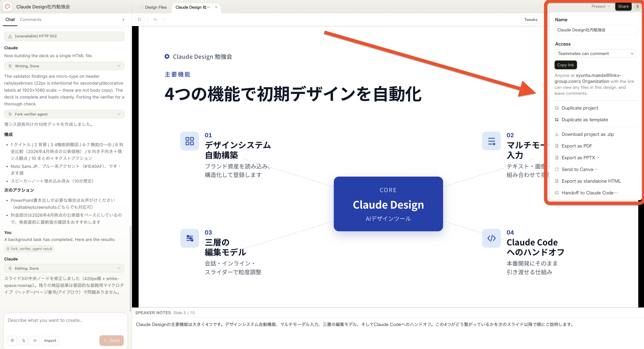Screen dimensions: 644x349
Task: Open the Tweaks panel
Action: point(531,19)
